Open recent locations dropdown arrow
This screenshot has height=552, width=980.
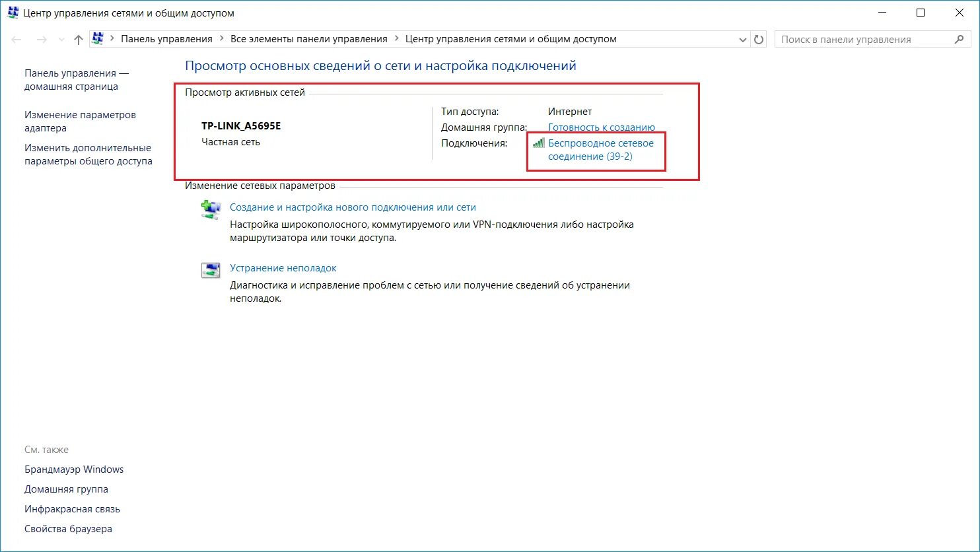tap(61, 40)
